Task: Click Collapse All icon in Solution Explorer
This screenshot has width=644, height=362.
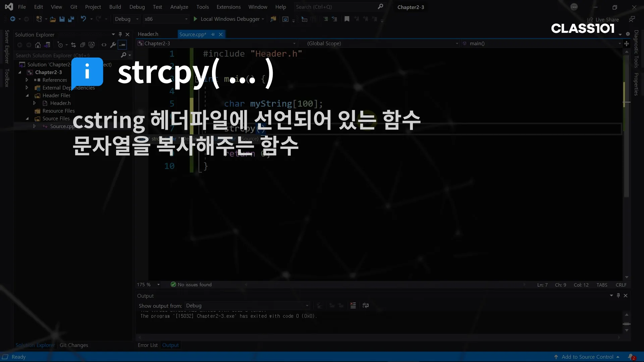Action: click(x=83, y=45)
